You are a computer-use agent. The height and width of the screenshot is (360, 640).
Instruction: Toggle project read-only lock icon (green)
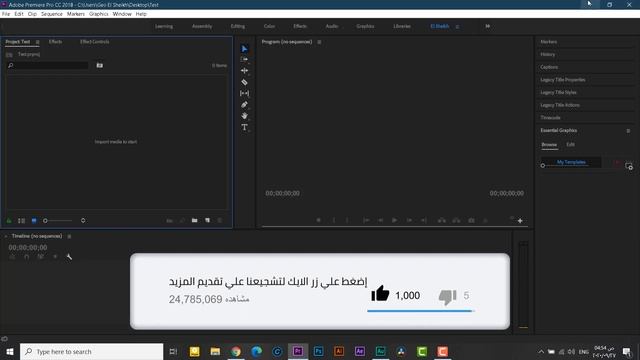tap(9, 220)
